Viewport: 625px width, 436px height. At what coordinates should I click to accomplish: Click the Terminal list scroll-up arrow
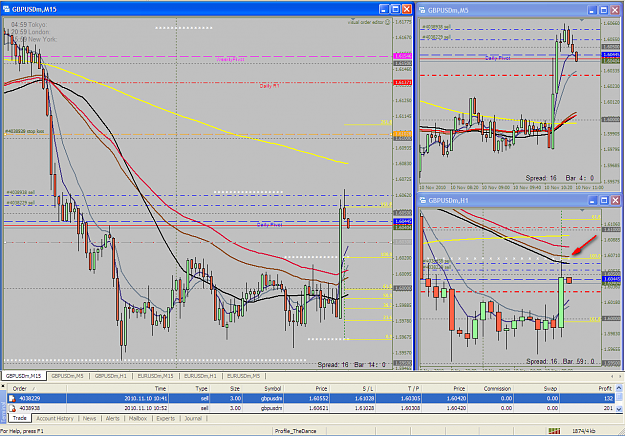point(619,388)
